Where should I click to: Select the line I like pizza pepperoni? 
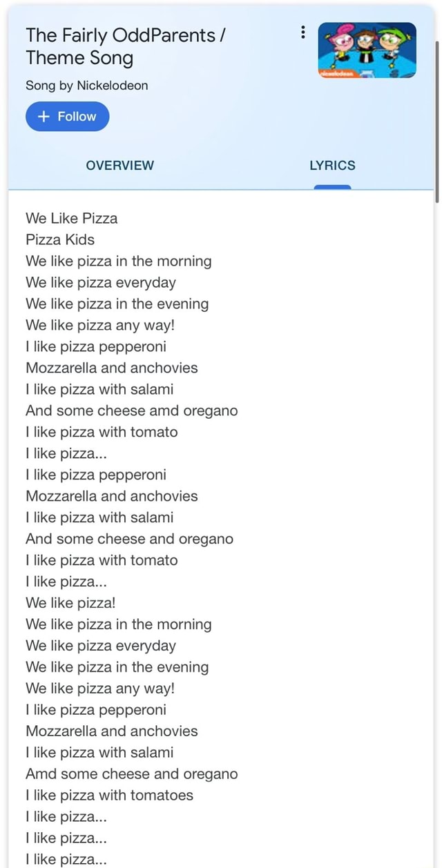click(95, 346)
